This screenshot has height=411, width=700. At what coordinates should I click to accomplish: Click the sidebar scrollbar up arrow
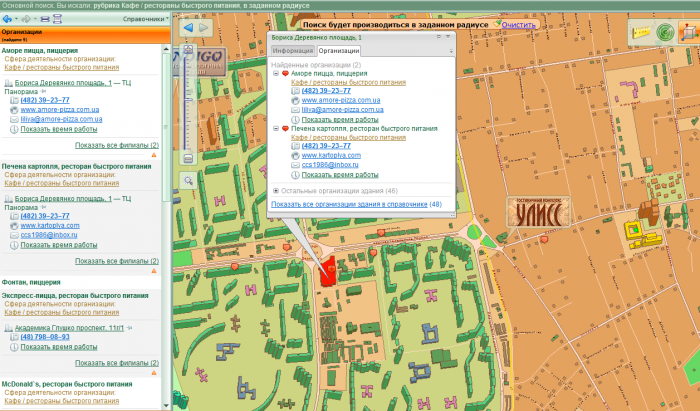coord(166,49)
